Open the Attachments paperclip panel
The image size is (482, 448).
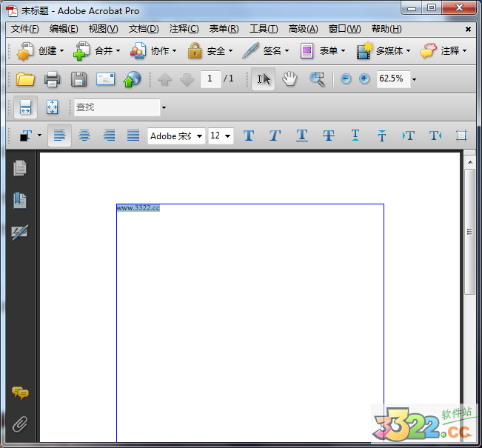[x=20, y=424]
